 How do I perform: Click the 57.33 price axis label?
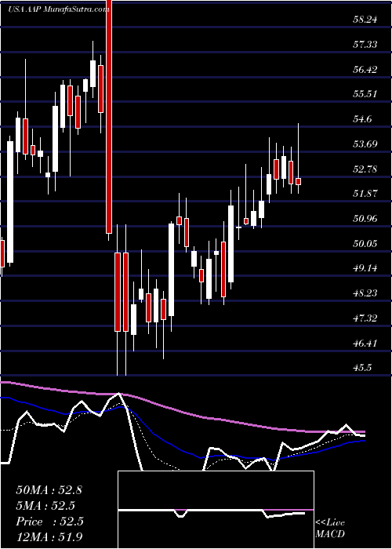[365, 45]
